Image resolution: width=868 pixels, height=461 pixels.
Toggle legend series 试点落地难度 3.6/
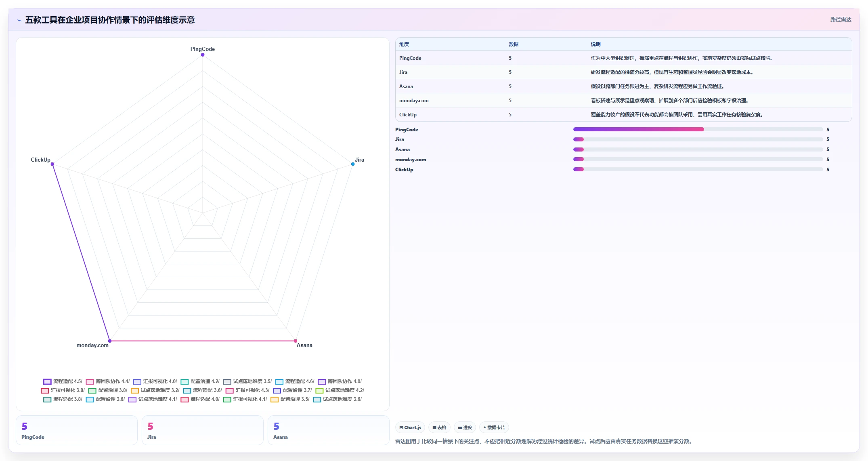click(338, 399)
